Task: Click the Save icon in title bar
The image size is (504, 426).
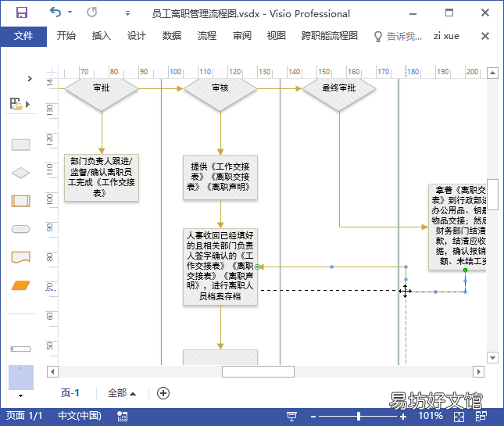Action: coord(22,13)
